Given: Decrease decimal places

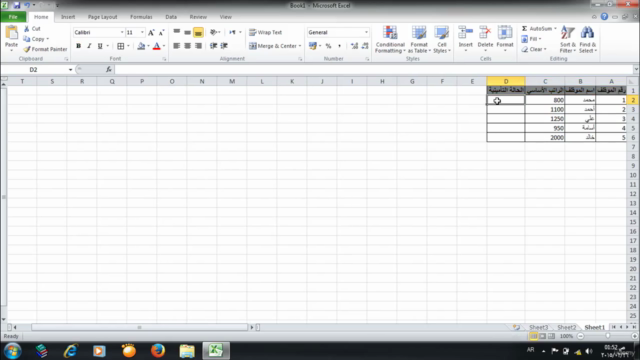Looking at the screenshot, I should point(365,46).
